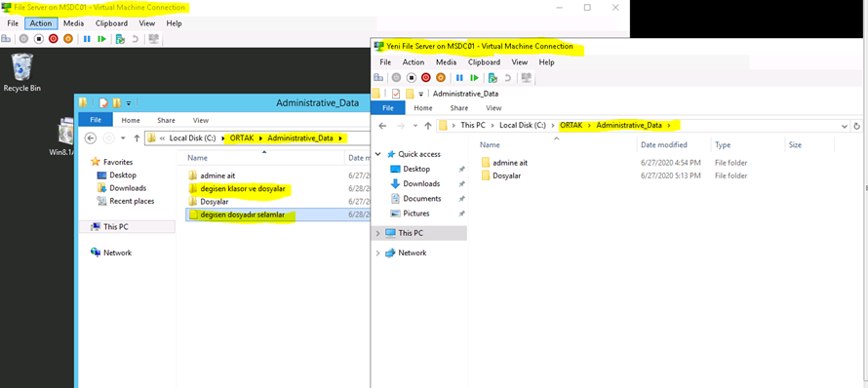The width and height of the screenshot is (868, 388).
Task: Open Clipboard menu in Yeni File Server window
Action: click(x=484, y=62)
